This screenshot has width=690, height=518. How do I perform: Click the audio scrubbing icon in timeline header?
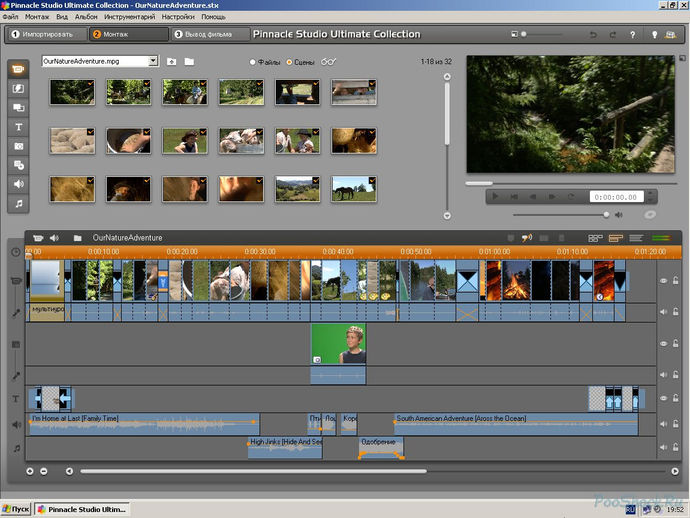tap(527, 238)
